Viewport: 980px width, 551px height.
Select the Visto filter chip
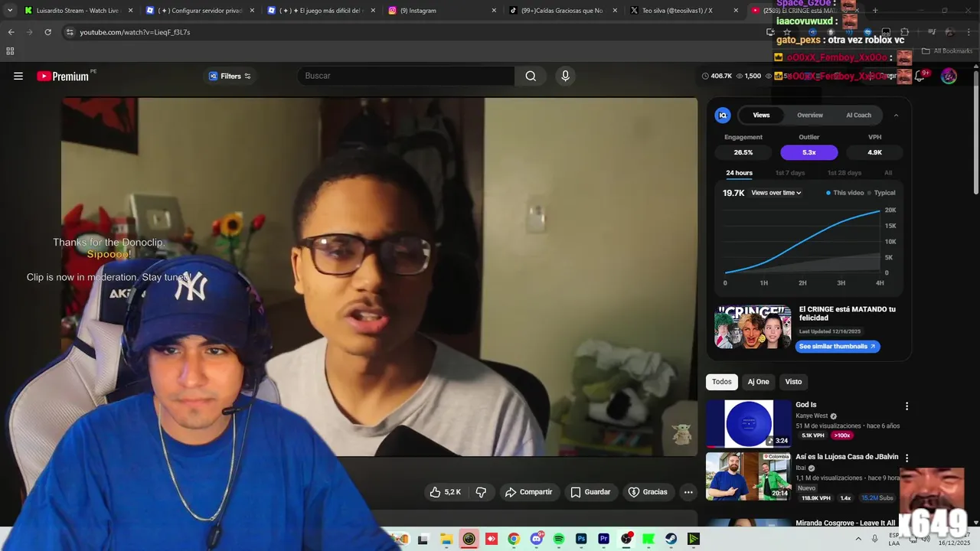pyautogui.click(x=793, y=382)
